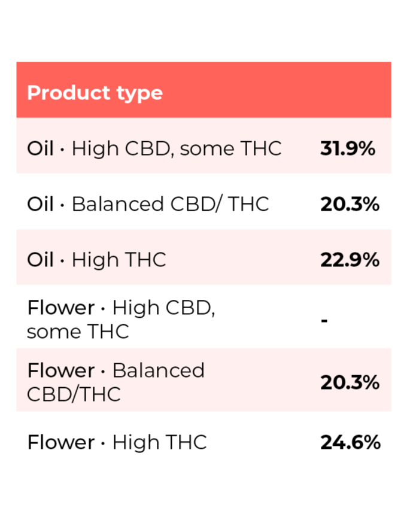The image size is (410, 532).
Task: Select Flower Balanced CBD/THC row label
Action: tap(116, 382)
